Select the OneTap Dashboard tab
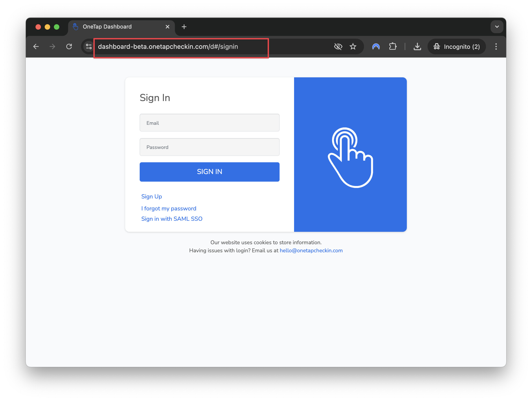This screenshot has width=532, height=401. click(121, 27)
